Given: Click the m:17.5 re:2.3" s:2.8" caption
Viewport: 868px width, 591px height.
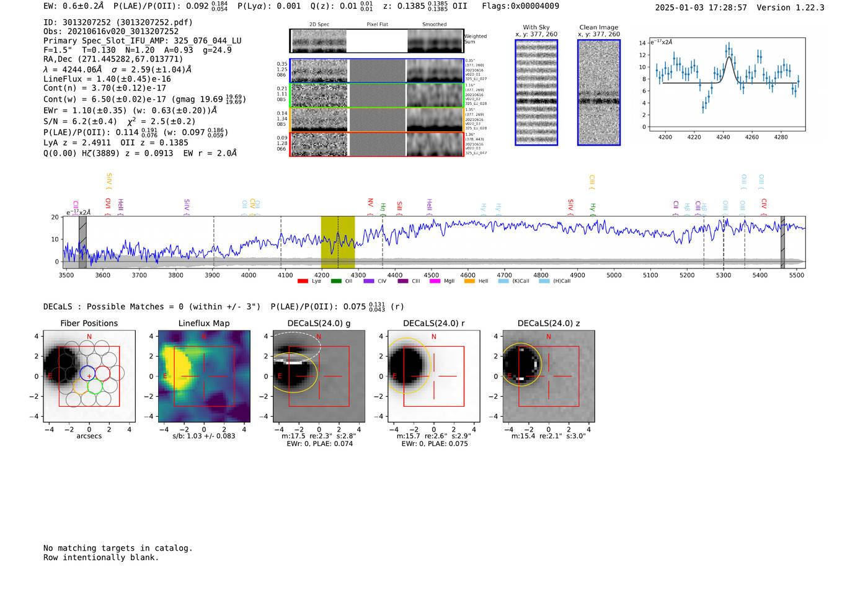Looking at the screenshot, I should [319, 436].
